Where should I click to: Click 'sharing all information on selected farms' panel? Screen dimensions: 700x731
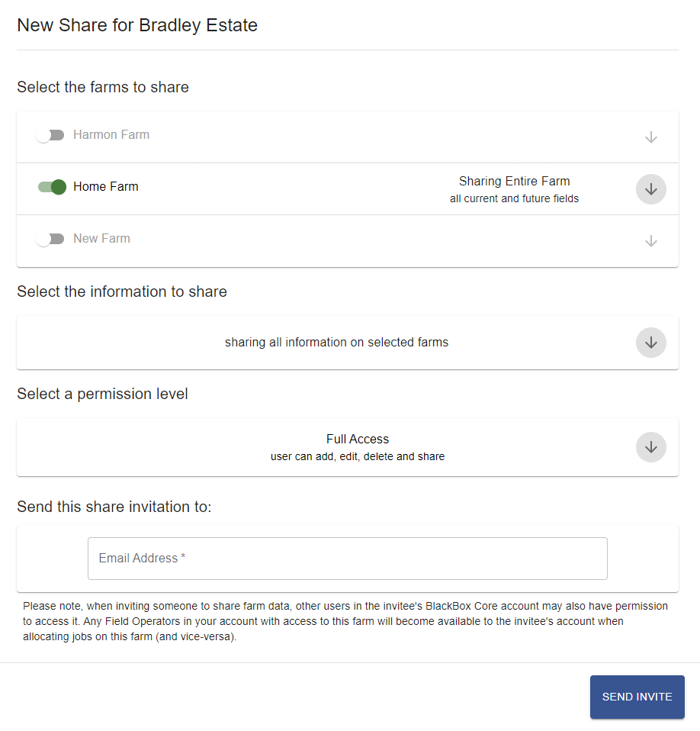[348, 343]
